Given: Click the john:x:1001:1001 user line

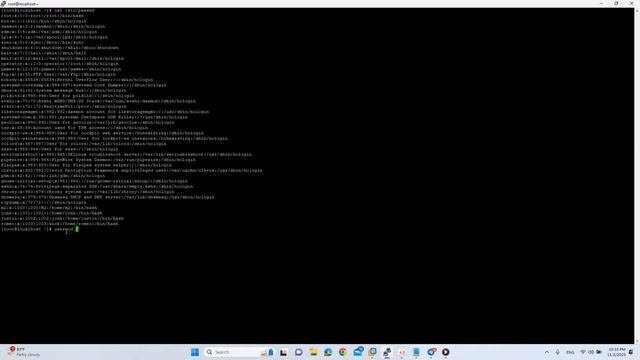Looking at the screenshot, I should (x=52, y=213).
